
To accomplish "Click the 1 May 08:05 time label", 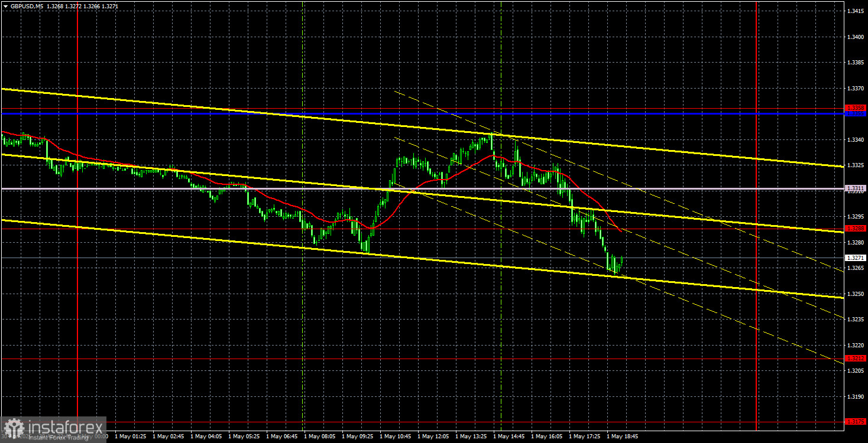I will tap(319, 437).
